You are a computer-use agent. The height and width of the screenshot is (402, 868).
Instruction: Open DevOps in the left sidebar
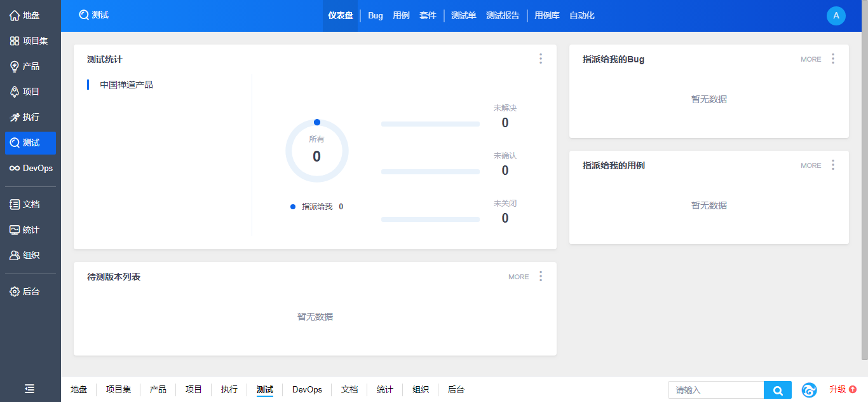click(31, 169)
